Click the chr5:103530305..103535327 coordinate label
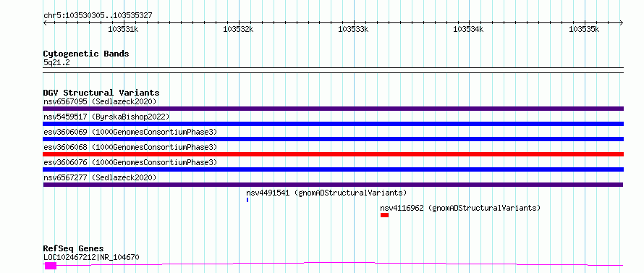 tap(98, 16)
